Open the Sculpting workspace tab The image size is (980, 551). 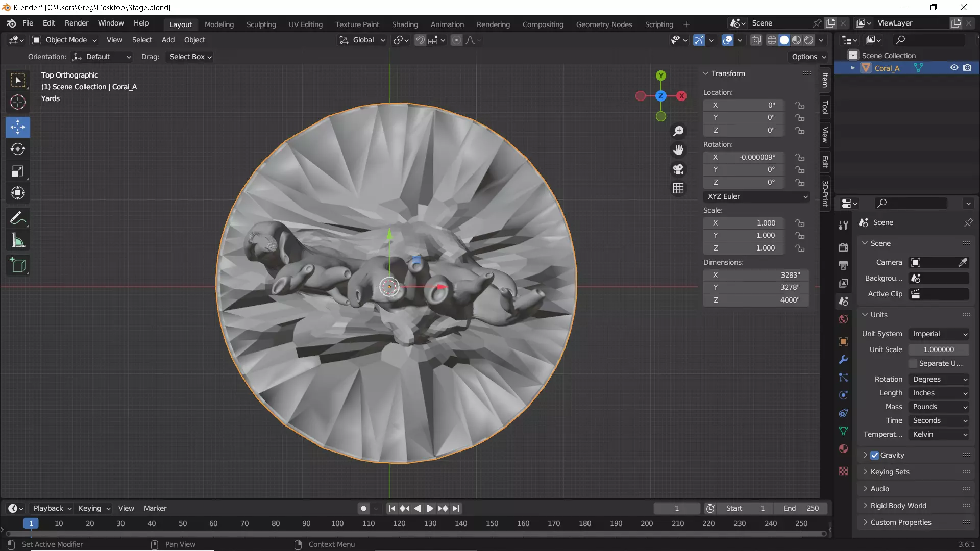(261, 24)
